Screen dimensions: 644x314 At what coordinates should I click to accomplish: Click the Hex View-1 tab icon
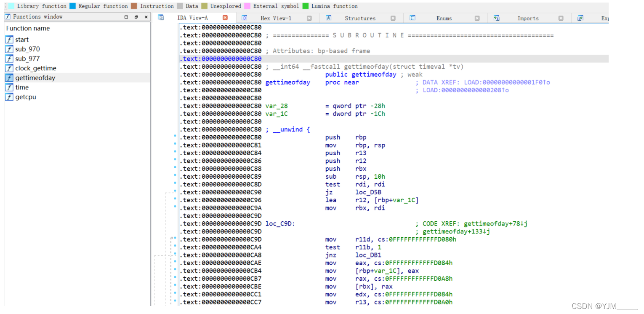244,18
